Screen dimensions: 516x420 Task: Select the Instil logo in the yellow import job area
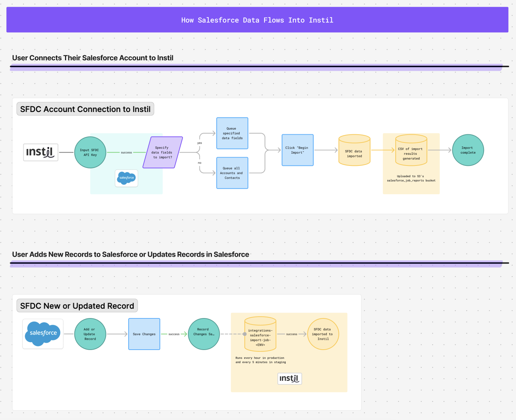[290, 378]
